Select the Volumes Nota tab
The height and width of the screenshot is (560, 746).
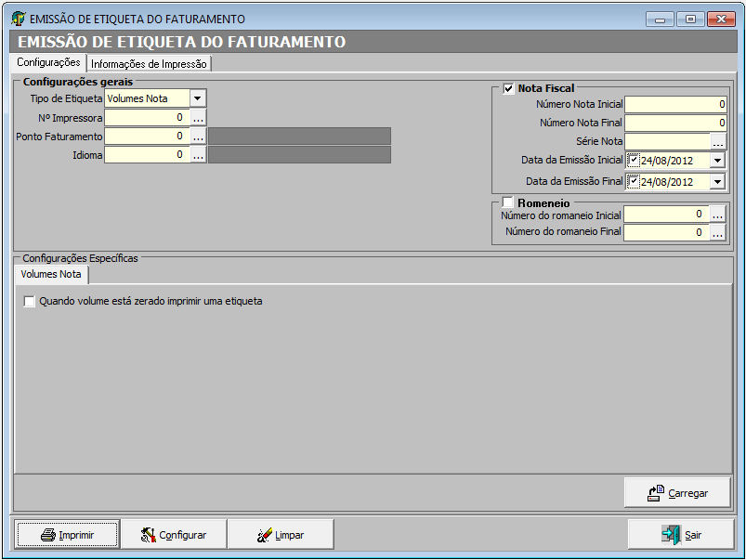tap(51, 275)
